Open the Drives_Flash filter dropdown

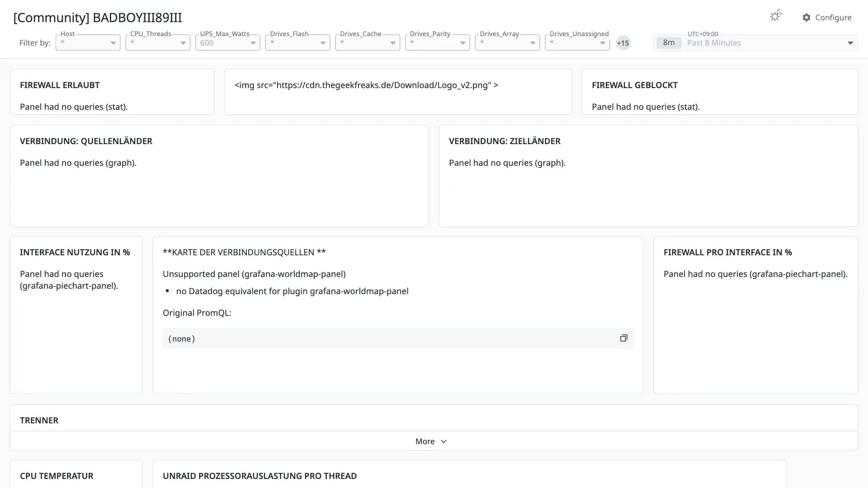coord(297,42)
